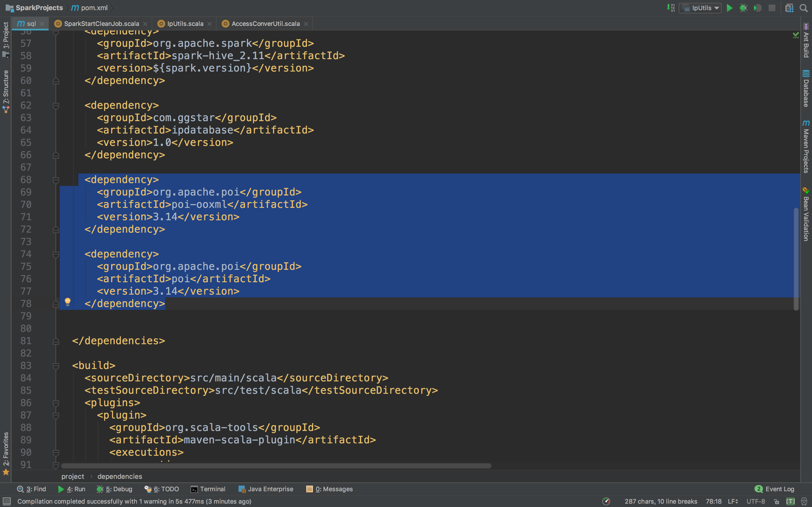Run the IpUtils configuration
The width and height of the screenshot is (812, 507).
click(729, 8)
